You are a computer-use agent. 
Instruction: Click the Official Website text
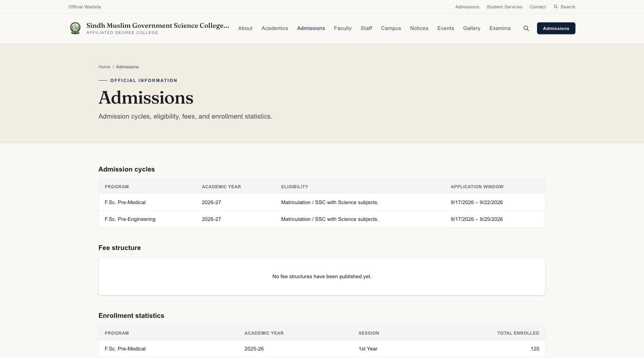85,7
